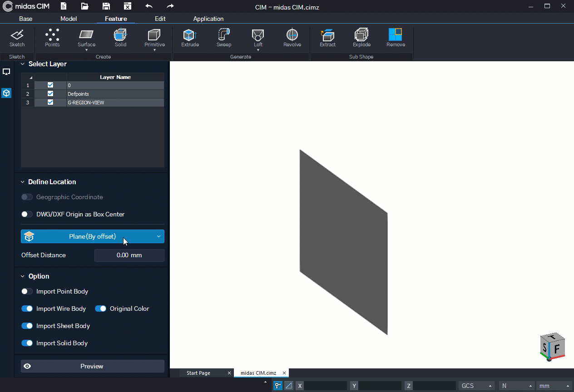
Task: Open the Edit ribbon tab
Action: click(x=160, y=19)
